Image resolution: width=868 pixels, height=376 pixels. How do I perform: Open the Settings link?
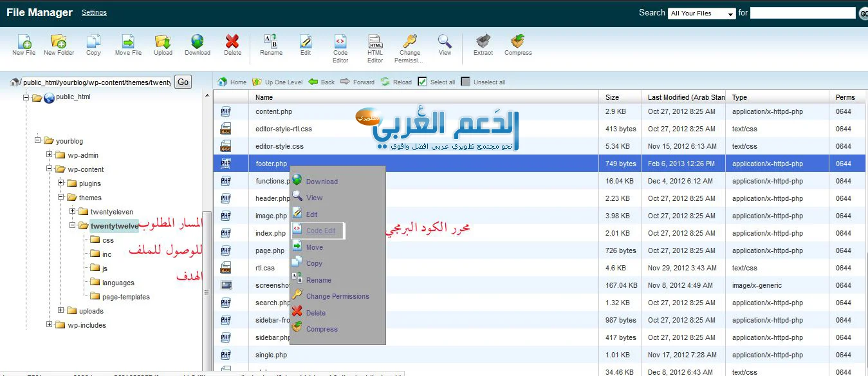pyautogui.click(x=94, y=12)
